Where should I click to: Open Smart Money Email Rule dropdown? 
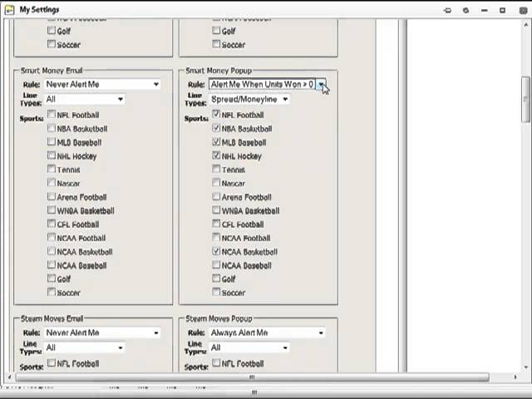coord(102,84)
